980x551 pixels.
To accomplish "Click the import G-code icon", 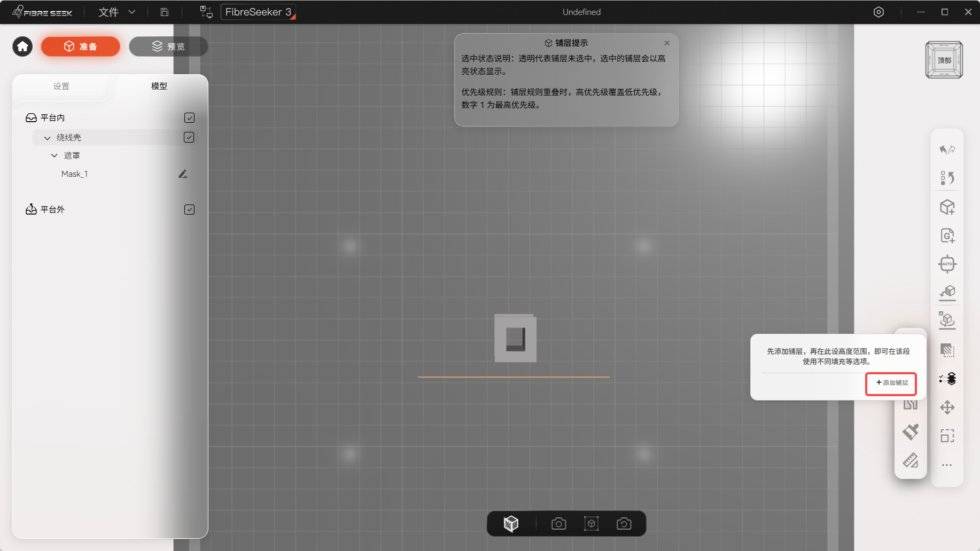I will [x=947, y=235].
